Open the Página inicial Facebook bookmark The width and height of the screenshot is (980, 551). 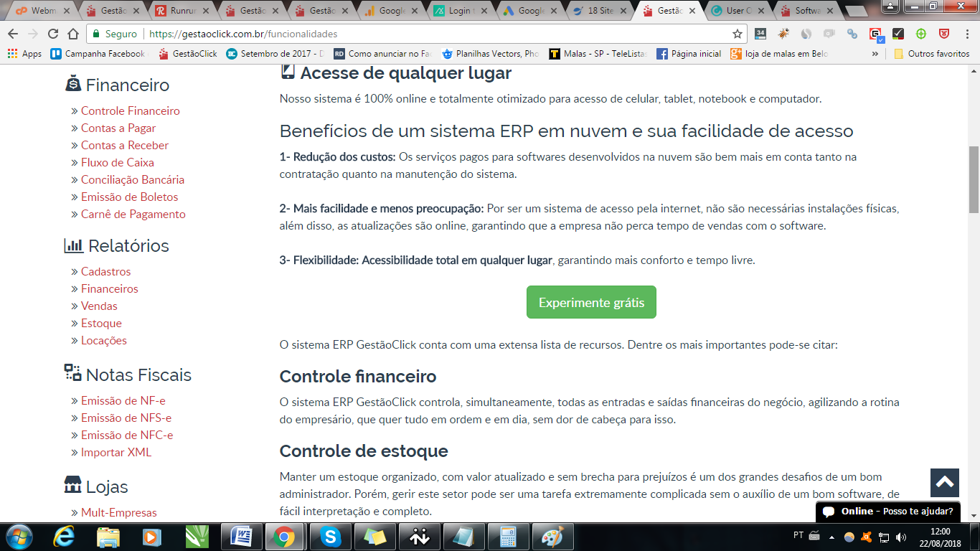[x=689, y=54]
